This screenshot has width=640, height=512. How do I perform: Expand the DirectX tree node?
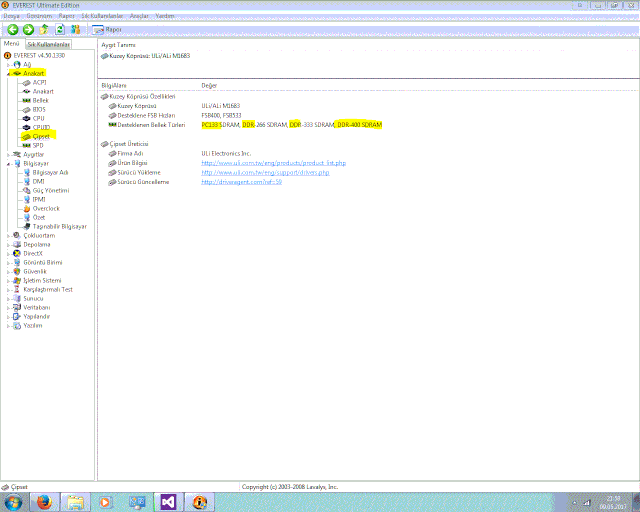8,254
